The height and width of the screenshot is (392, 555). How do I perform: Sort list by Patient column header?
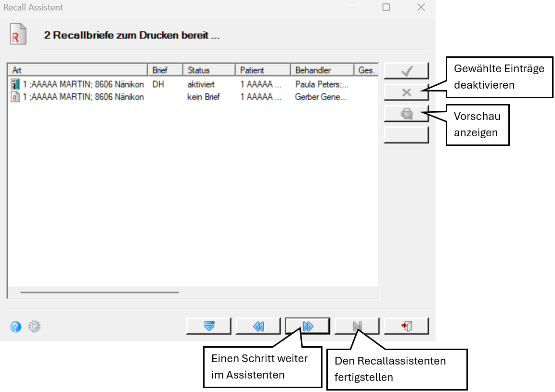click(x=263, y=70)
